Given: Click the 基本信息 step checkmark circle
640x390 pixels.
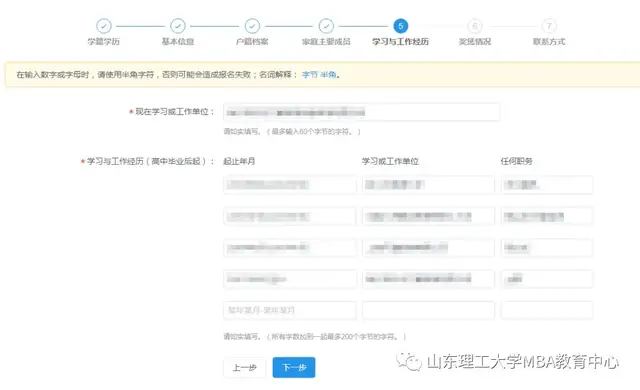Looking at the screenshot, I should click(x=178, y=26).
